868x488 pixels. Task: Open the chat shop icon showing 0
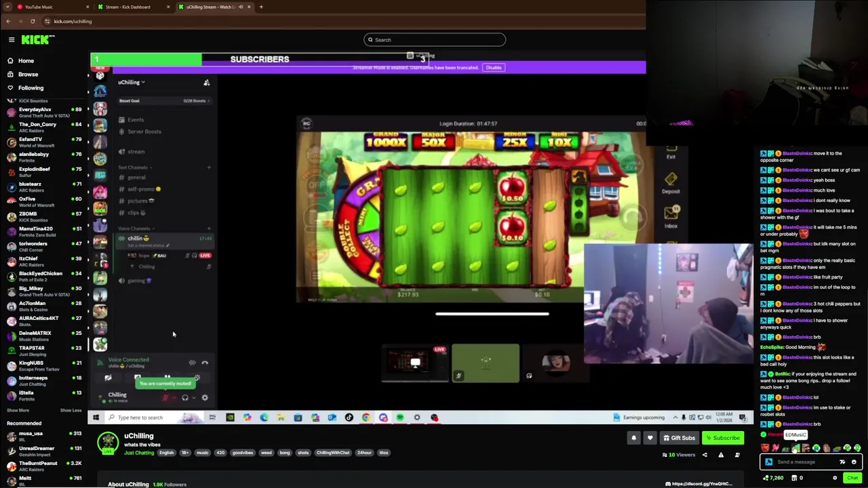click(x=797, y=478)
